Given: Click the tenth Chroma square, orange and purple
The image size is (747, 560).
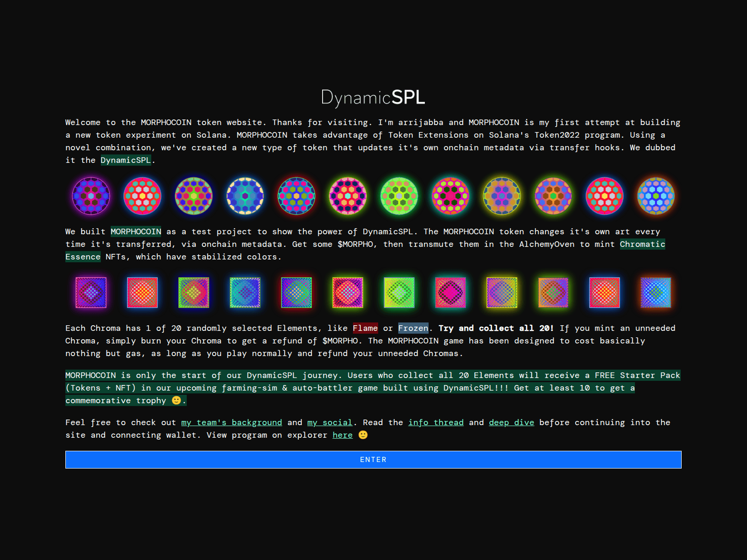Looking at the screenshot, I should pyautogui.click(x=553, y=293).
